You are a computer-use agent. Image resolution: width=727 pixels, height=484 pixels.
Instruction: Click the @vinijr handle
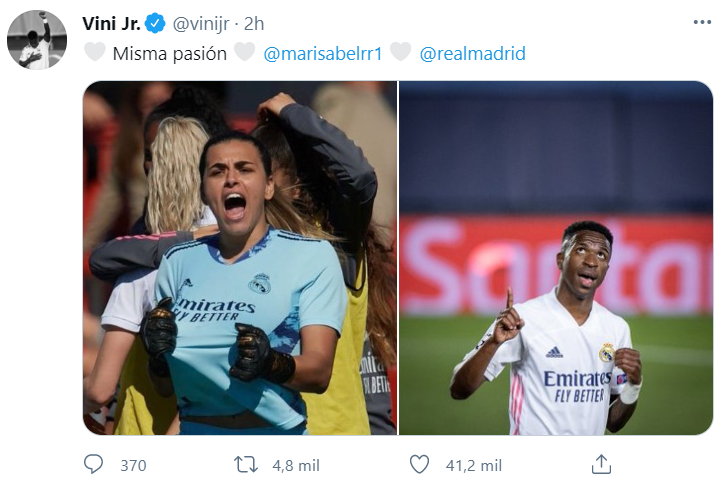click(201, 24)
